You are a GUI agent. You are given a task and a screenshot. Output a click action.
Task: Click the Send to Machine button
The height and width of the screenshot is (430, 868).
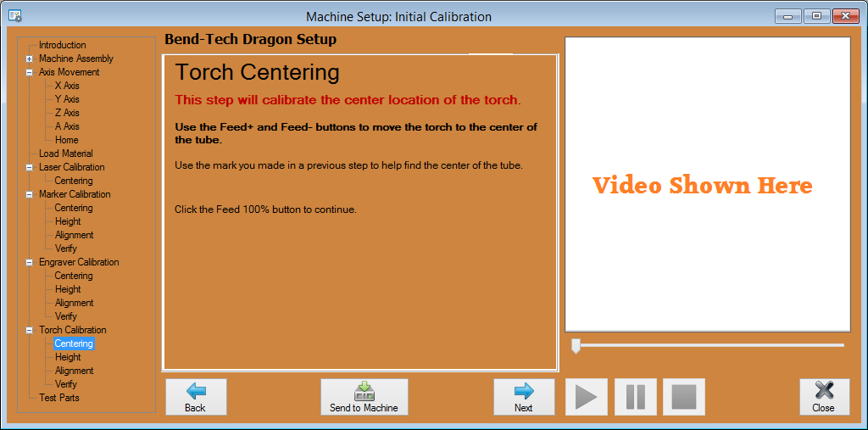pyautogui.click(x=364, y=397)
